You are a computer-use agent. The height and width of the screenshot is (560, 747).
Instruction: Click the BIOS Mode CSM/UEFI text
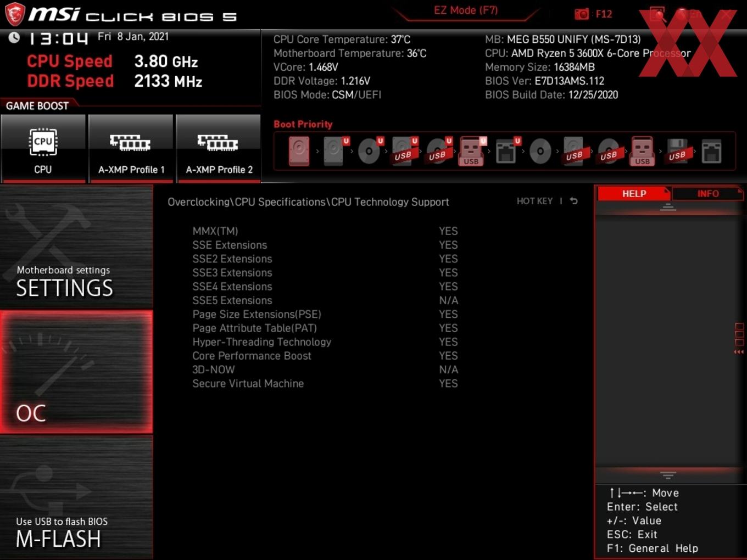327,94
